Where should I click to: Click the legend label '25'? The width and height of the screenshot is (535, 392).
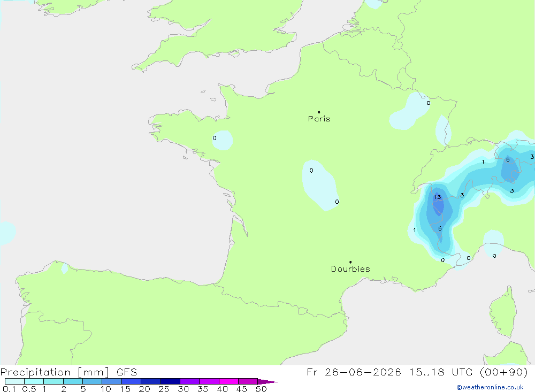click(164, 389)
